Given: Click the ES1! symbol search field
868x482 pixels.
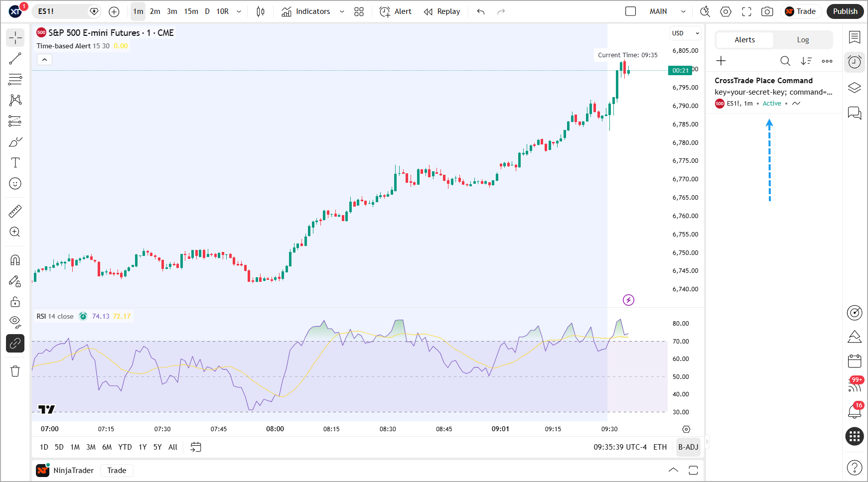Looking at the screenshot, I should tap(60, 11).
